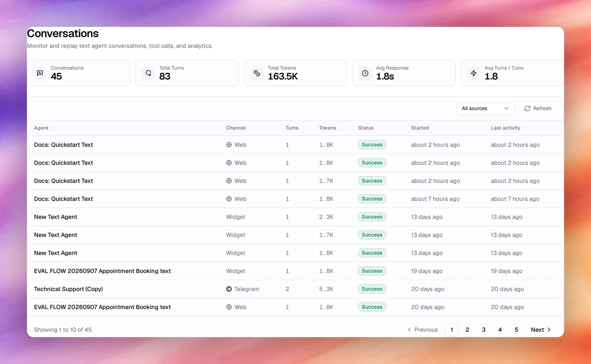
Task: Click the Channel column header
Action: [236, 128]
